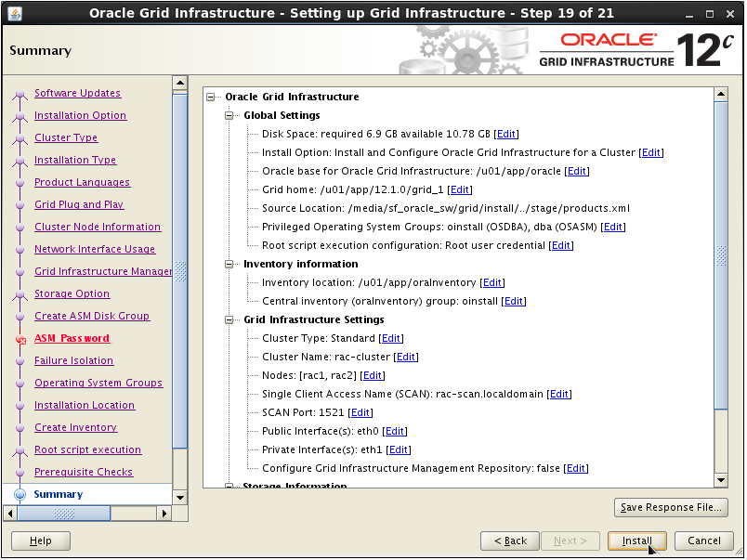This screenshot has height=560, width=747.
Task: Select the Summary step in sidebar
Action: point(59,495)
